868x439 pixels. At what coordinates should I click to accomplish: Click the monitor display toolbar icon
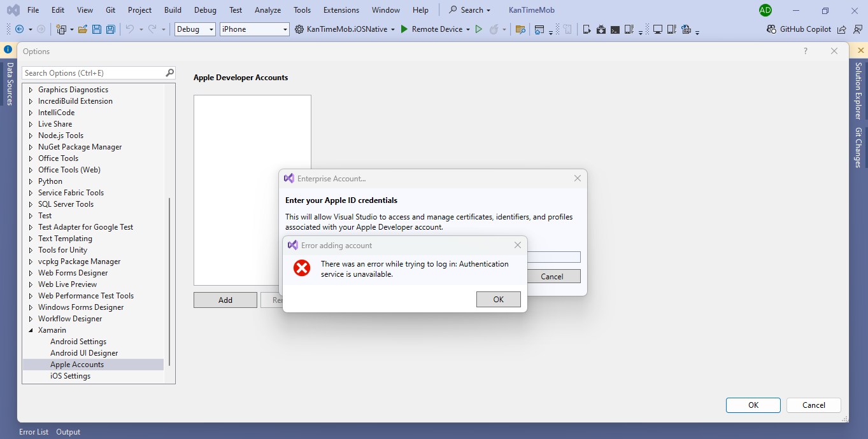coord(658,29)
